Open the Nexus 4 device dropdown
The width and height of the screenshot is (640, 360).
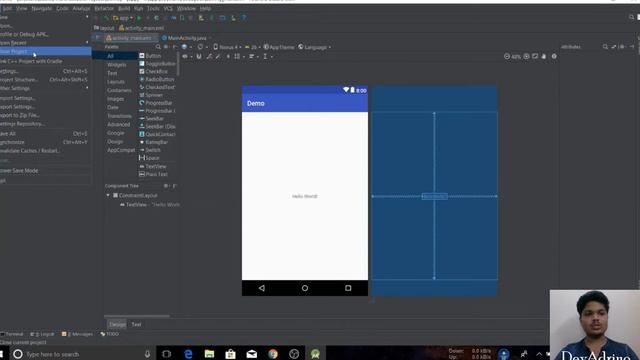(227, 47)
